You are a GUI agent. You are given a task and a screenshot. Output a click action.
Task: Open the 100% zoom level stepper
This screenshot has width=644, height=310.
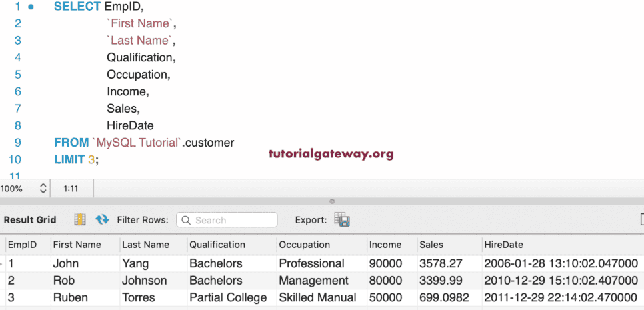point(43,189)
